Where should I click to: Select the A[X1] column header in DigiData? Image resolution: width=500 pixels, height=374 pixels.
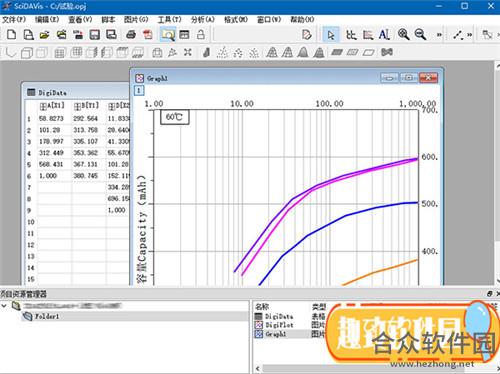point(53,106)
